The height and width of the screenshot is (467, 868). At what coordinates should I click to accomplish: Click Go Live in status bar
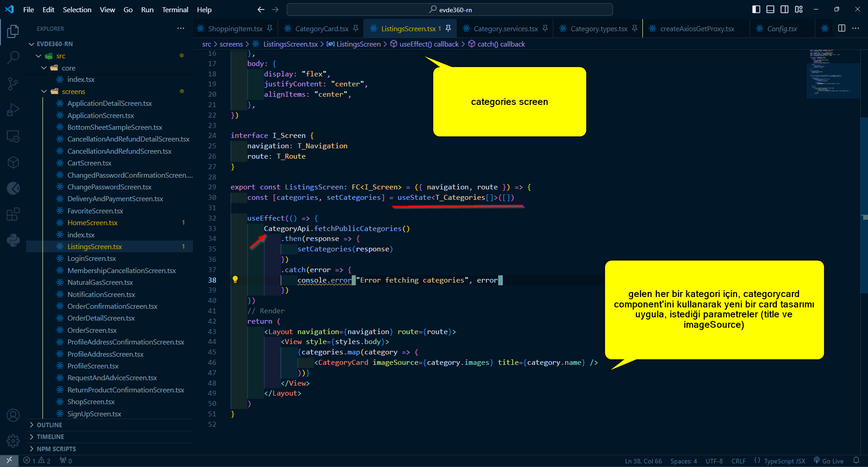click(x=829, y=461)
